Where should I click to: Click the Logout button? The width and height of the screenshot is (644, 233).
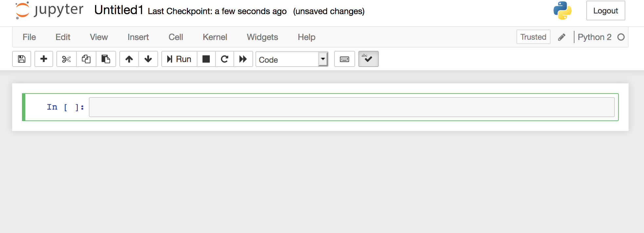pos(606,11)
